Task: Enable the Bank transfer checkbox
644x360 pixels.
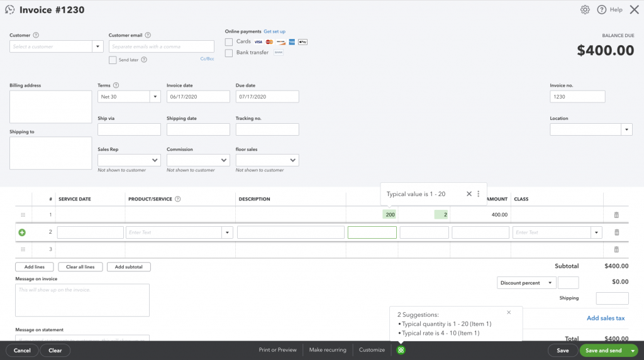Action: pyautogui.click(x=229, y=53)
